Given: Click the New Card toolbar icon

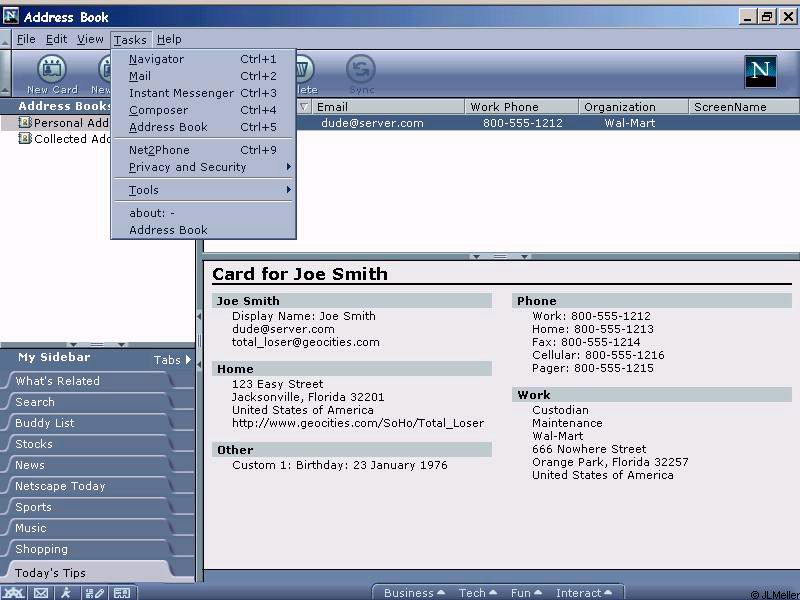Looking at the screenshot, I should click(x=52, y=74).
